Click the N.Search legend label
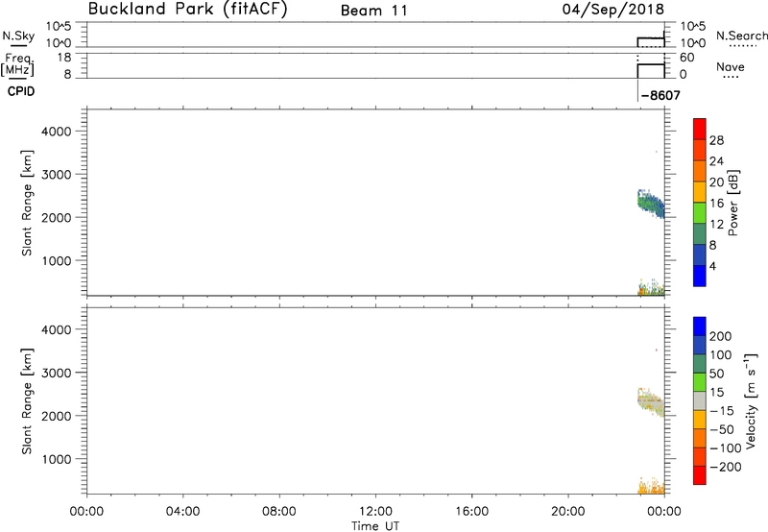Image resolution: width=768 pixels, height=532 pixels. pyautogui.click(x=741, y=36)
